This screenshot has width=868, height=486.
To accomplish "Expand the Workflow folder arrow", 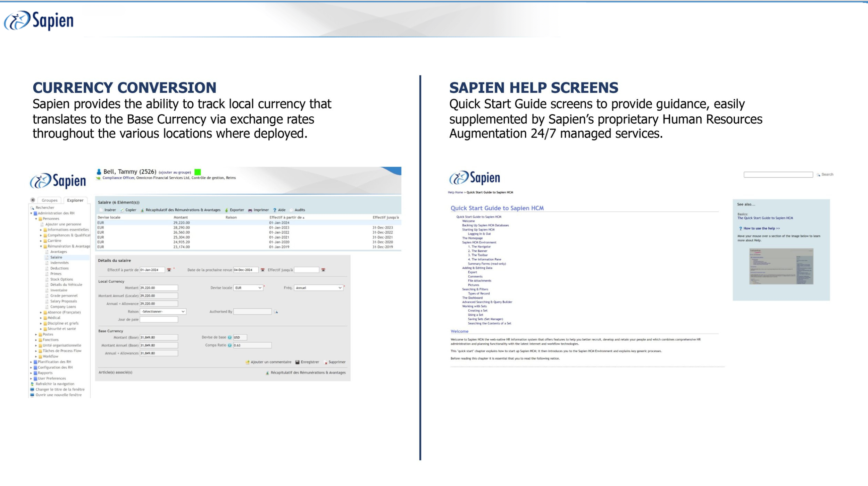I will (x=36, y=357).
